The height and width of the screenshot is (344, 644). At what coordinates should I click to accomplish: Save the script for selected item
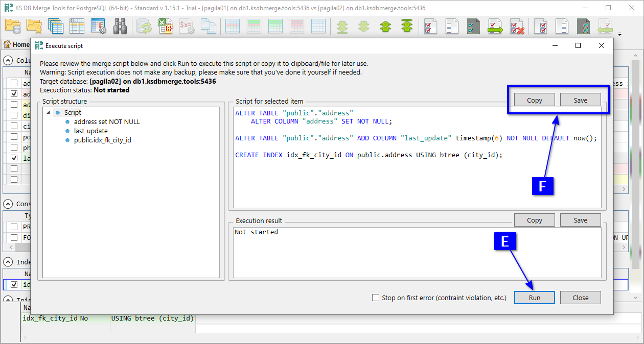(x=580, y=100)
